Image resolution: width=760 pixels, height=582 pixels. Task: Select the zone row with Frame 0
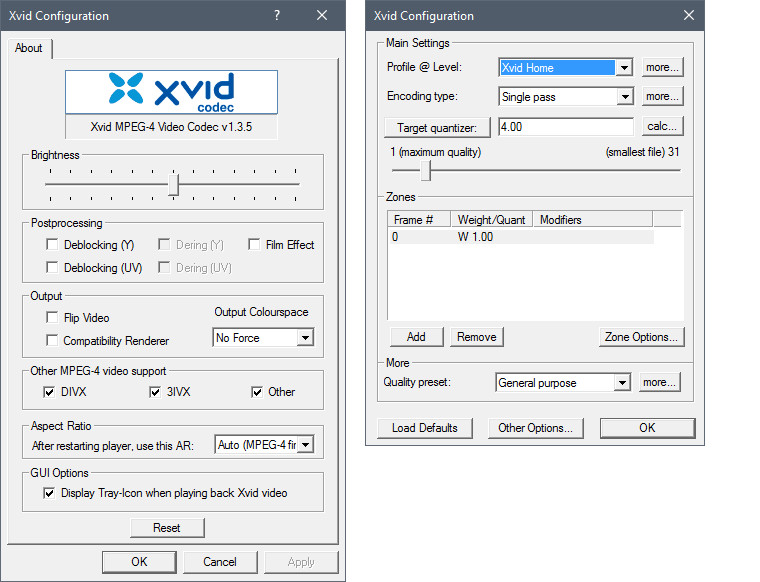pyautogui.click(x=521, y=236)
